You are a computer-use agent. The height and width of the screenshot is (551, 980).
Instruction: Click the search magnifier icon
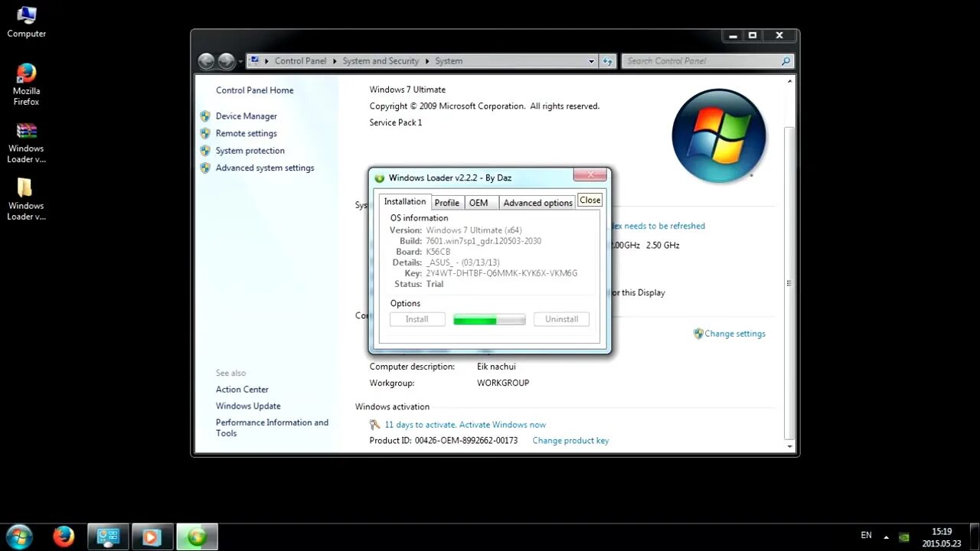click(786, 61)
